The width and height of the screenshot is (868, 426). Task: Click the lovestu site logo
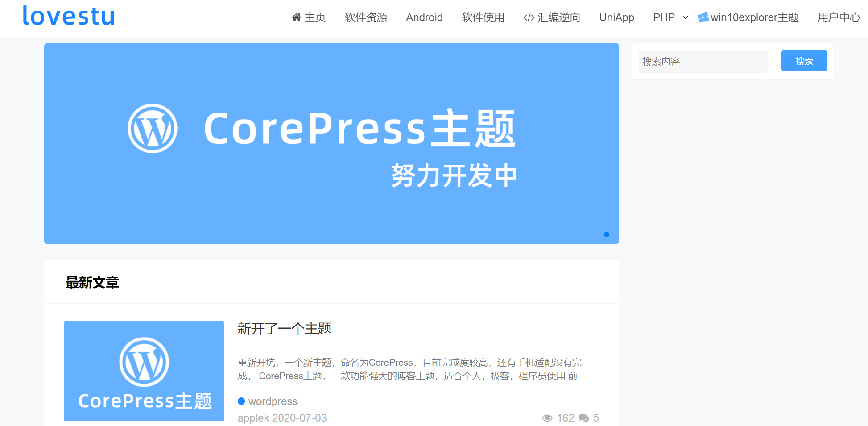69,16
